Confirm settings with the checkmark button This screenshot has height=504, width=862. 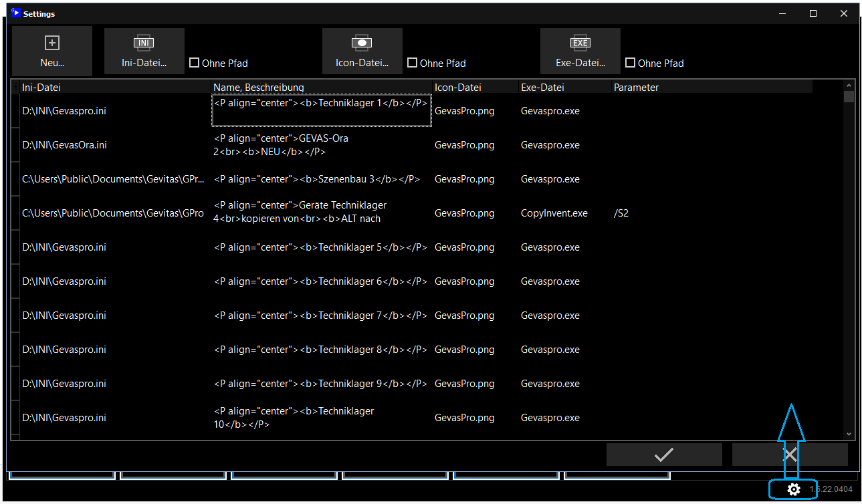pyautogui.click(x=664, y=455)
